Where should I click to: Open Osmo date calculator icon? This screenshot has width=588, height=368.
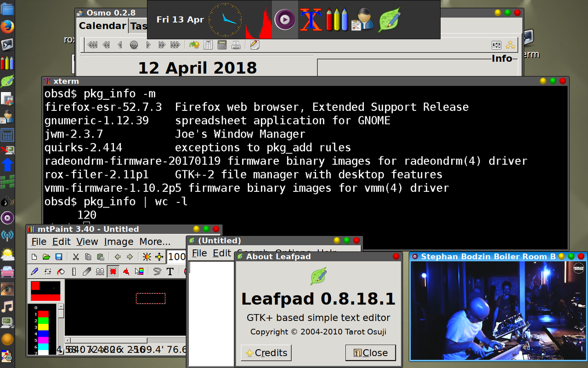pyautogui.click(x=222, y=45)
